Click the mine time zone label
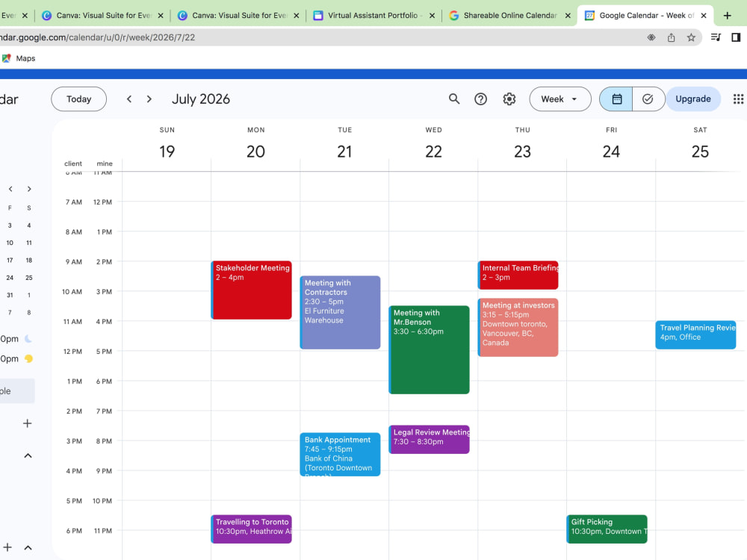Screen dimensions: 747x560 pyautogui.click(x=105, y=164)
